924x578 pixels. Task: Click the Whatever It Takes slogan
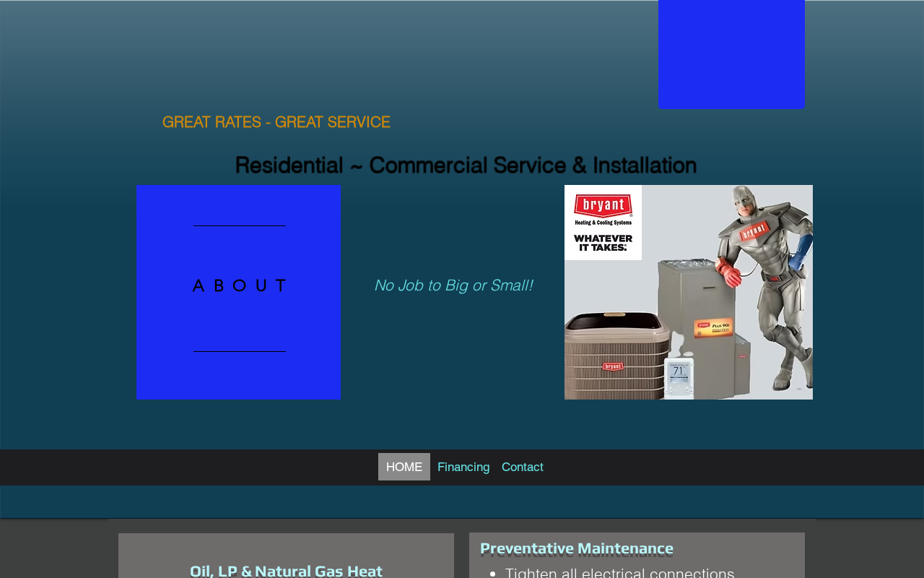coord(603,243)
